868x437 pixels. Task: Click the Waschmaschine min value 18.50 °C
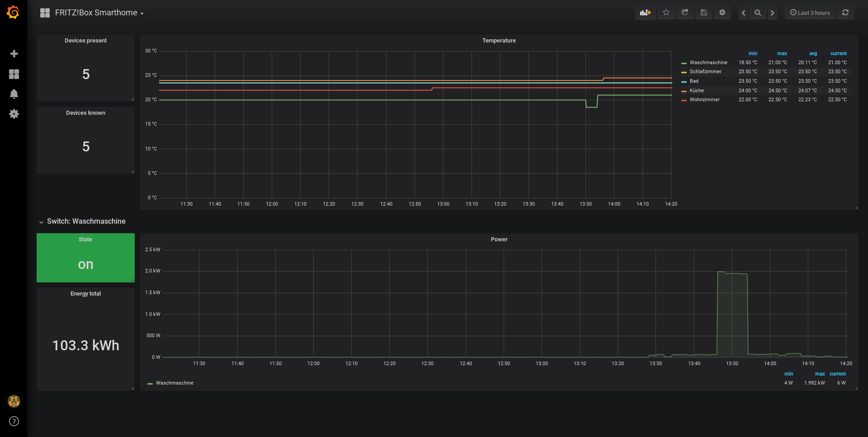[x=748, y=62]
